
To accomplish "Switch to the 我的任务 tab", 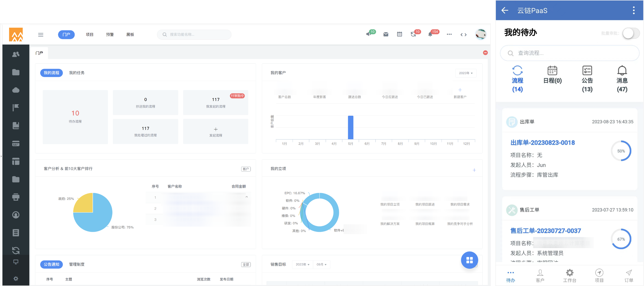I will tap(77, 73).
